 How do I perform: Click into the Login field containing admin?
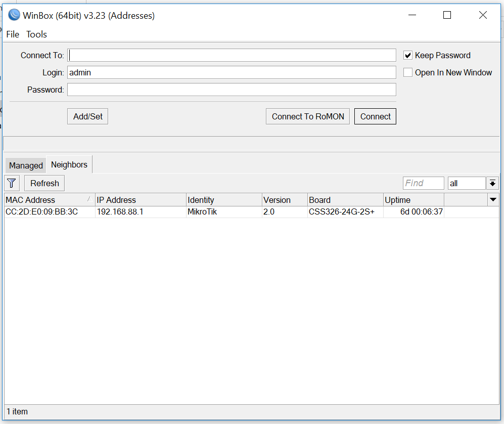232,72
